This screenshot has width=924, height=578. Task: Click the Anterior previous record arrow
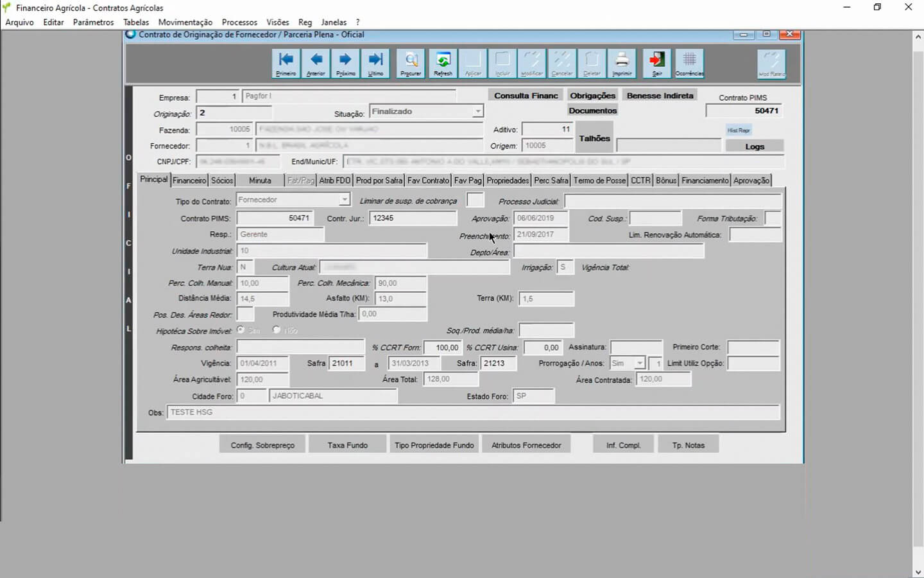point(316,64)
